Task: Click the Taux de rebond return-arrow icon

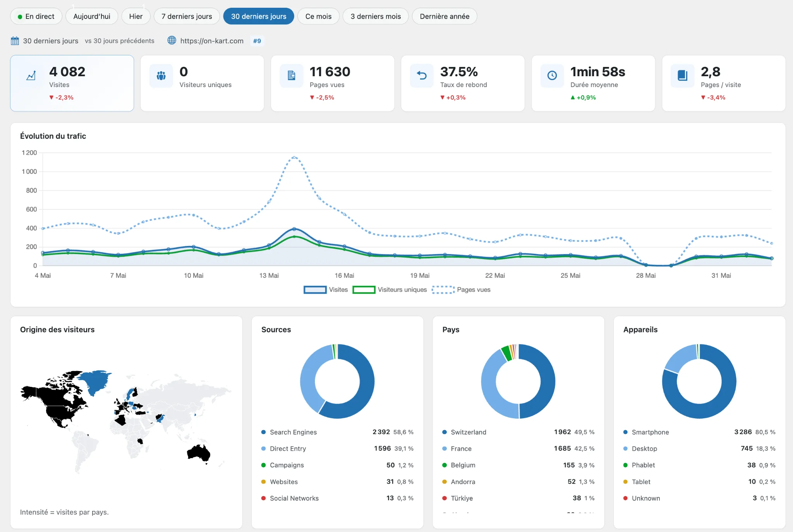Action: [422, 75]
